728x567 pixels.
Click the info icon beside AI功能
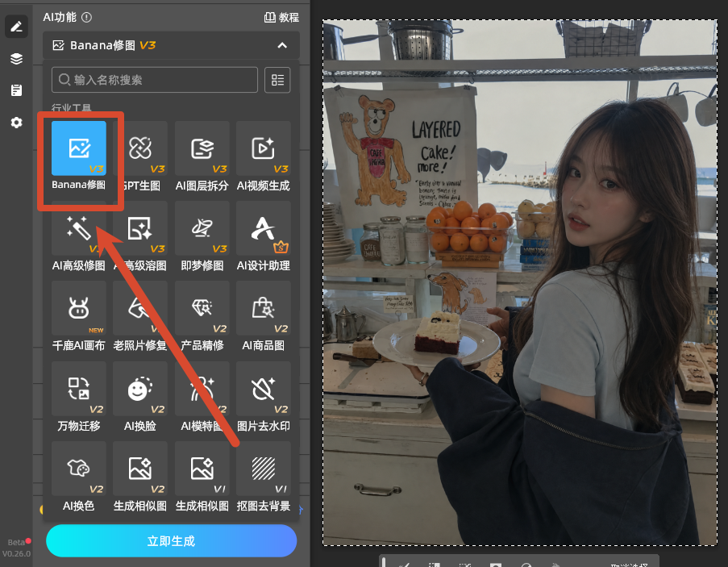(86, 18)
